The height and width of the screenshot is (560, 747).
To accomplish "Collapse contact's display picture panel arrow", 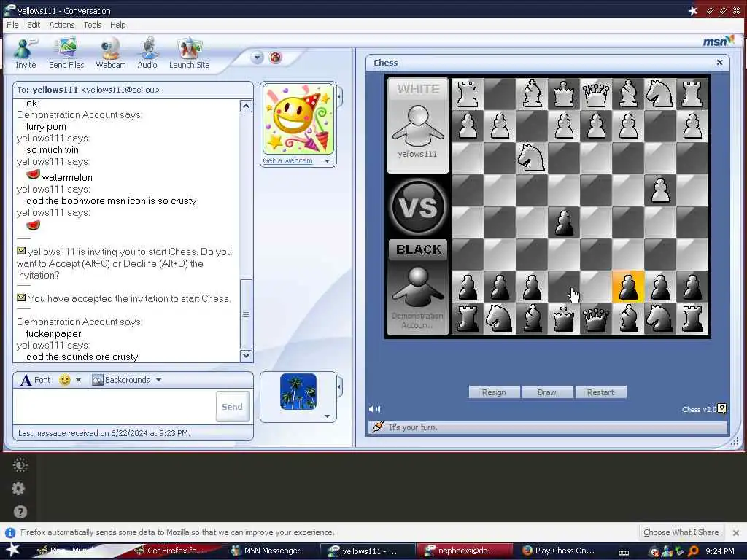I will [x=339, y=97].
